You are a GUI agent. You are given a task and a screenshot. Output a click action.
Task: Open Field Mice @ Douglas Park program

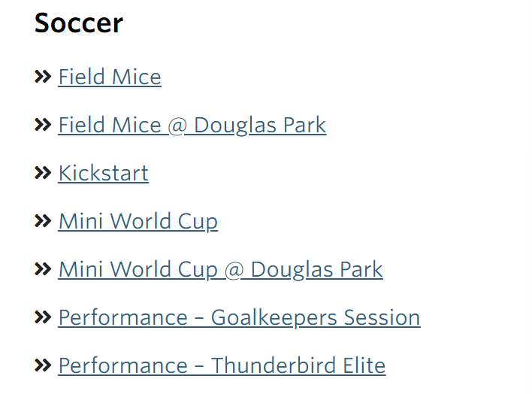[x=192, y=125]
